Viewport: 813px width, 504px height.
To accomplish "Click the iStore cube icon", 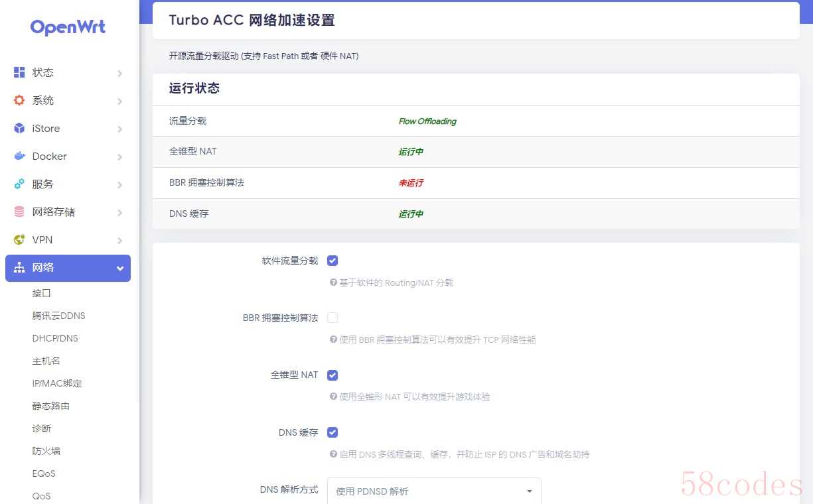I will pos(19,128).
